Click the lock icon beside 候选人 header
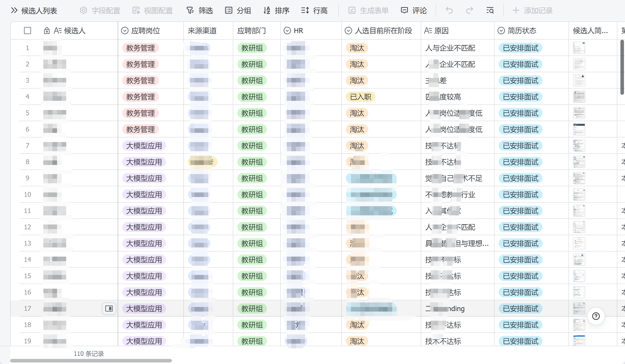The width and height of the screenshot is (625, 364). tap(47, 31)
